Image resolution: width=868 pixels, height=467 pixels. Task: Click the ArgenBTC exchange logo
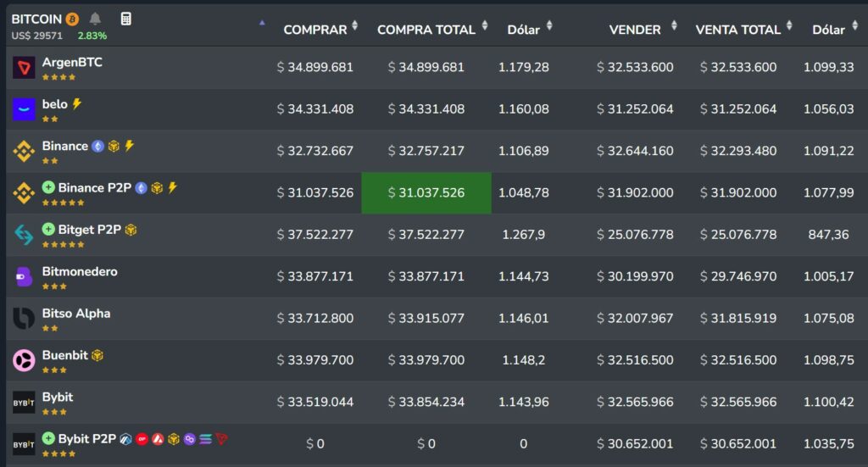point(24,68)
